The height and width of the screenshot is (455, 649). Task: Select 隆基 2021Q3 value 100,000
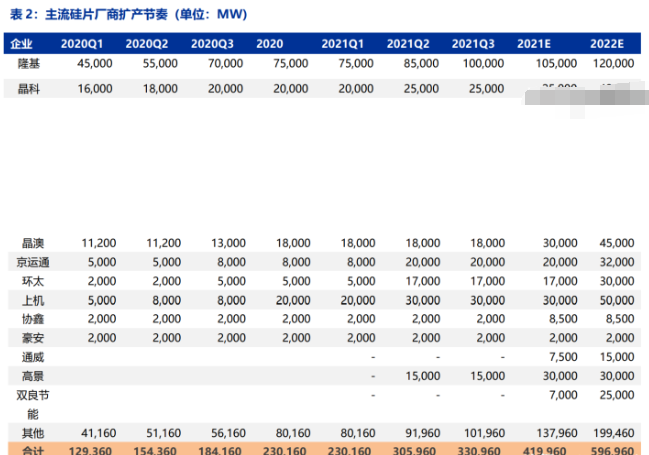(x=483, y=64)
